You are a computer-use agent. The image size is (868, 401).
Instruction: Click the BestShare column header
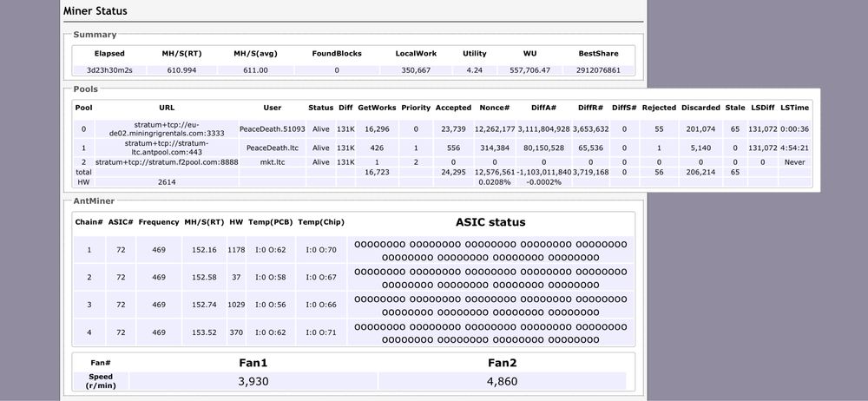(x=598, y=54)
